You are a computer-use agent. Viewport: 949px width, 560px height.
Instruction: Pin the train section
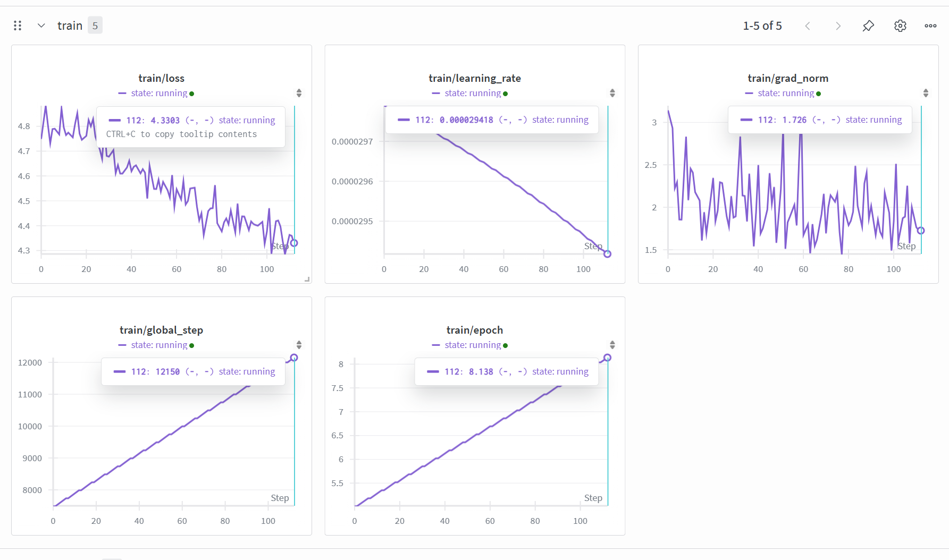pyautogui.click(x=868, y=26)
